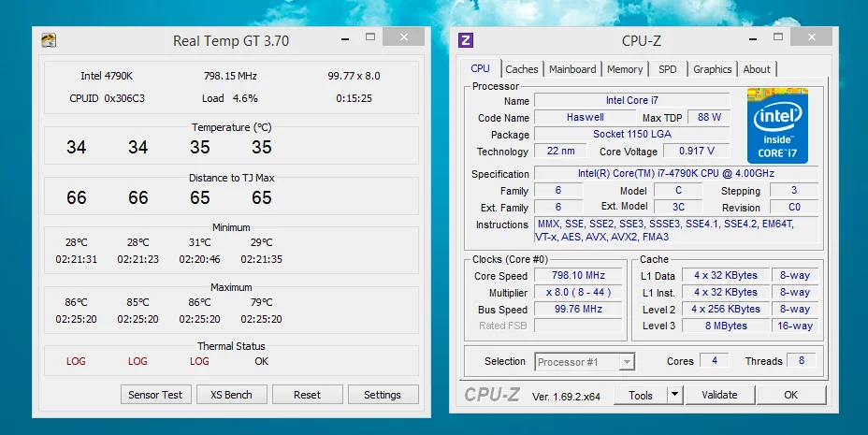Show the About tab
Image resolution: width=868 pixels, height=435 pixels.
757,69
